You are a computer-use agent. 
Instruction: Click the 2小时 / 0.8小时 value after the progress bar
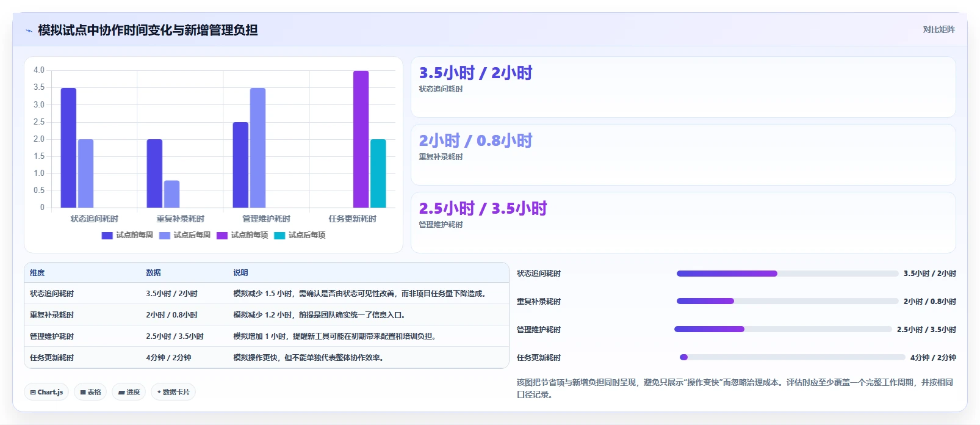click(x=930, y=302)
